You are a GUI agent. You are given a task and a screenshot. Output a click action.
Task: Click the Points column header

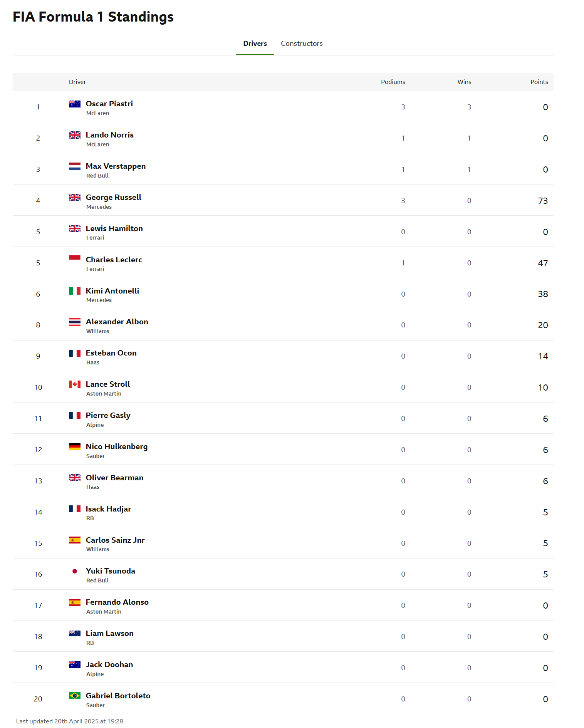[x=539, y=82]
